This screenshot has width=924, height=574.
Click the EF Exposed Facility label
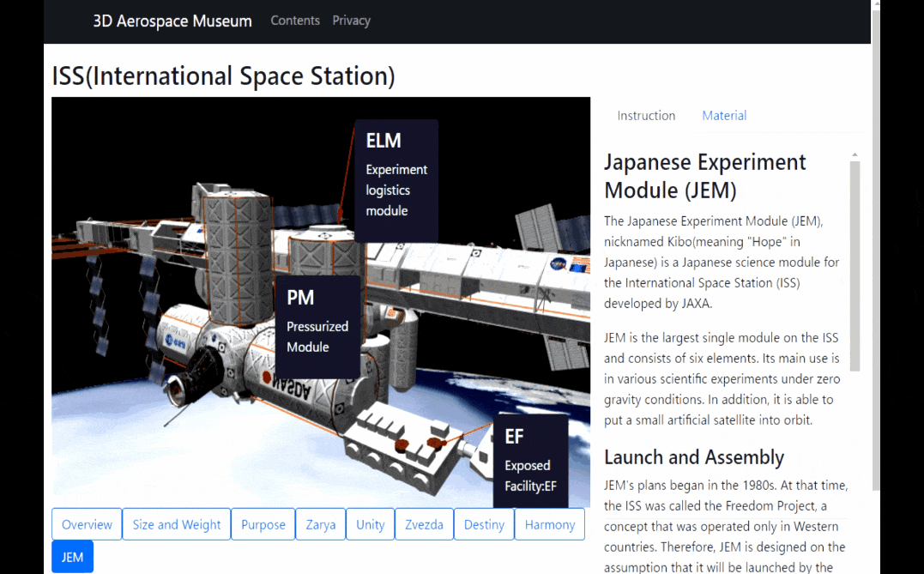point(530,461)
